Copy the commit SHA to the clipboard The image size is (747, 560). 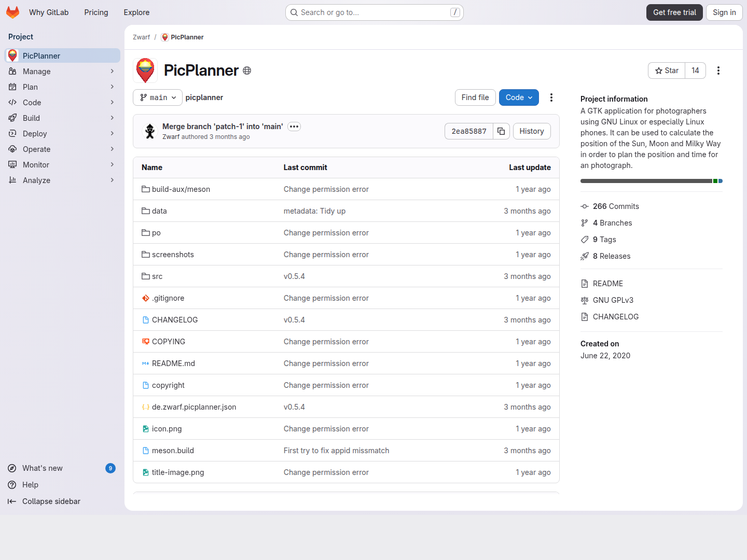coord(501,131)
